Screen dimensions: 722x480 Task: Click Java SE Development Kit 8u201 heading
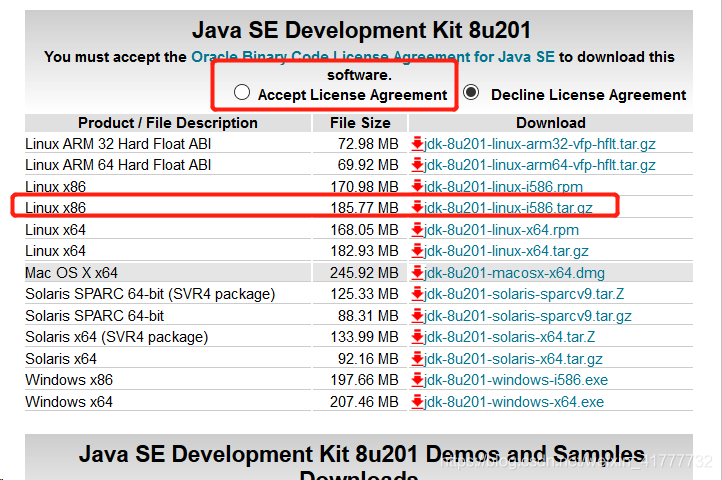pos(361,30)
